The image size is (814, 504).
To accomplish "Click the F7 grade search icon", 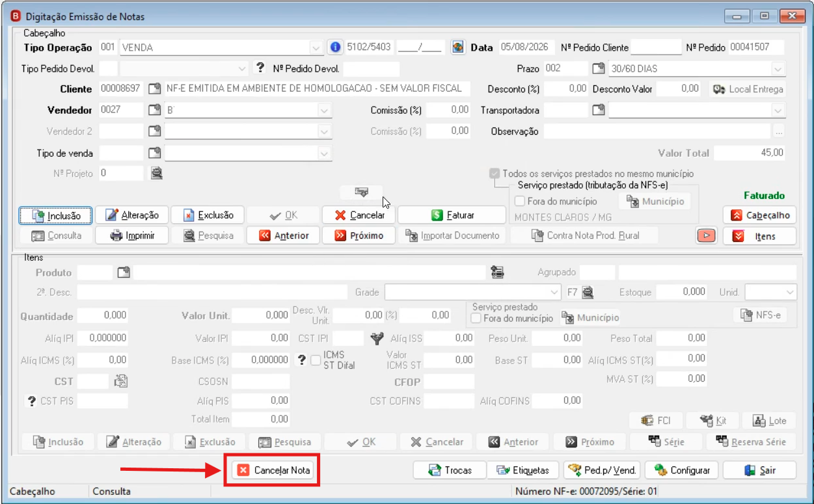I will coord(588,293).
